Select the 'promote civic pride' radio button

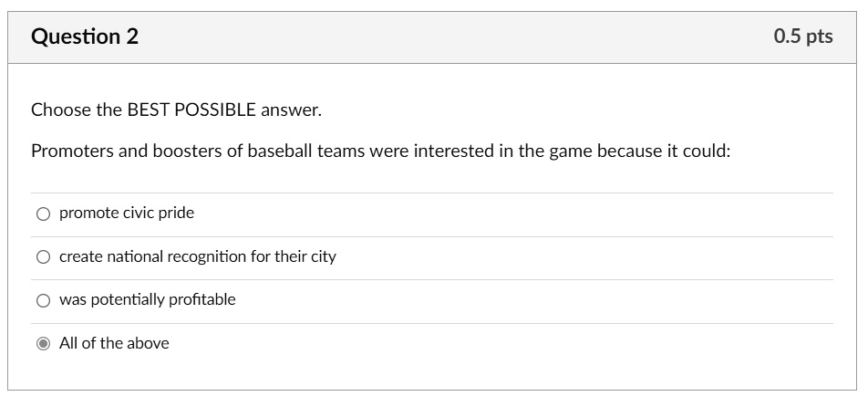click(43, 214)
